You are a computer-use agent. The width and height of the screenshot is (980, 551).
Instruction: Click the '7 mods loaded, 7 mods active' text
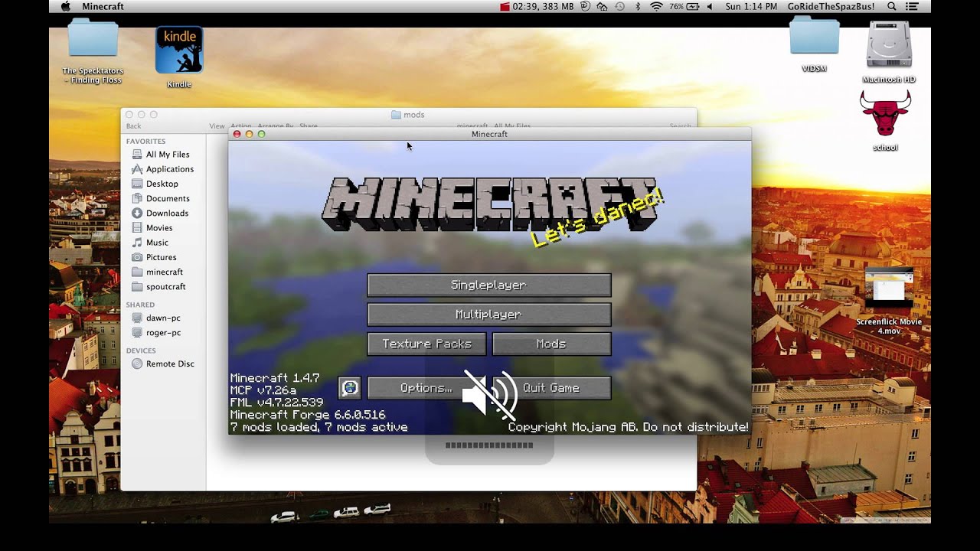point(319,427)
